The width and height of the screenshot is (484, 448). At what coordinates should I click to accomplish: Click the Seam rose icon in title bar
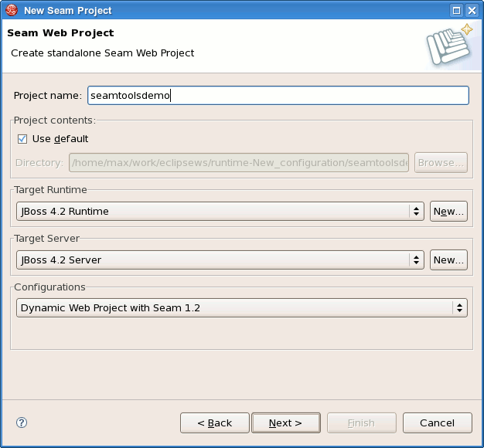12,10
